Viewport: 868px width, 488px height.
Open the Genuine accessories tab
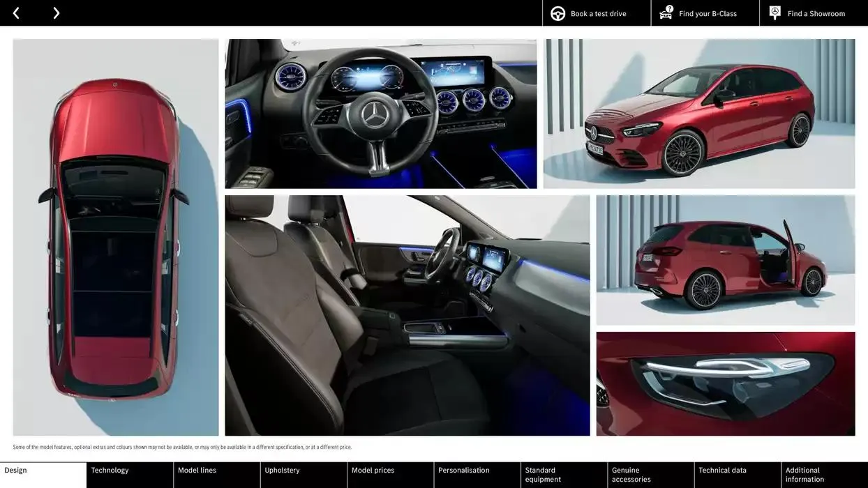coord(650,475)
